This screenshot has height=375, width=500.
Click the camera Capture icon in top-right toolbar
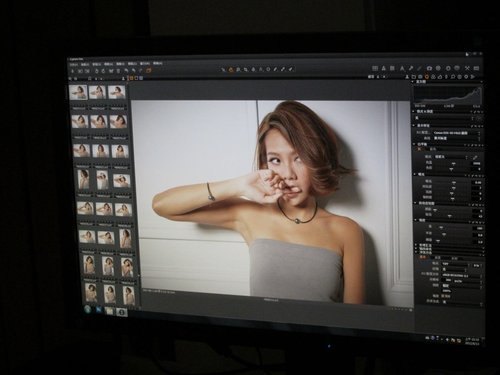pos(429,68)
